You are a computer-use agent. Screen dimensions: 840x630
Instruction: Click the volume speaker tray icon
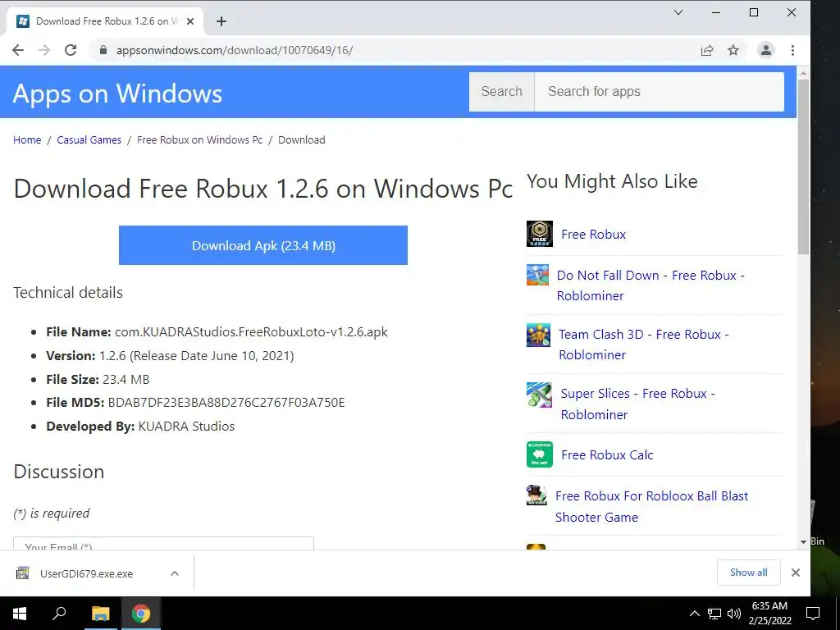coord(734,614)
